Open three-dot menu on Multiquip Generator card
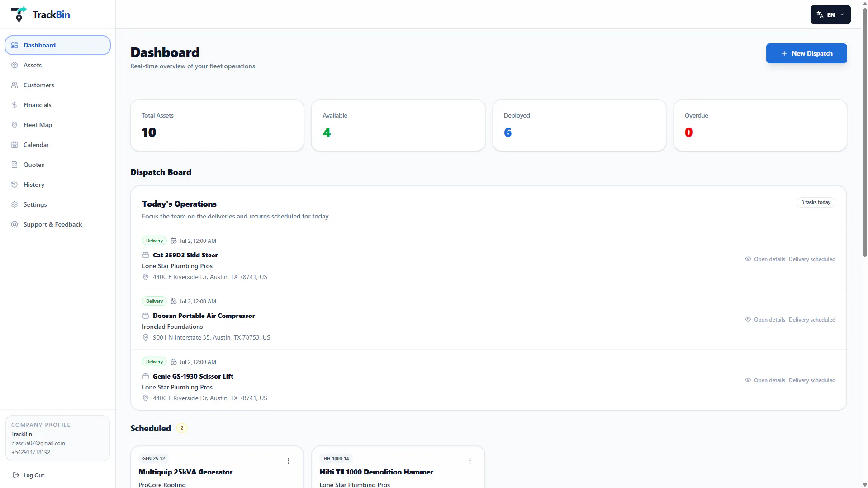 (x=289, y=461)
